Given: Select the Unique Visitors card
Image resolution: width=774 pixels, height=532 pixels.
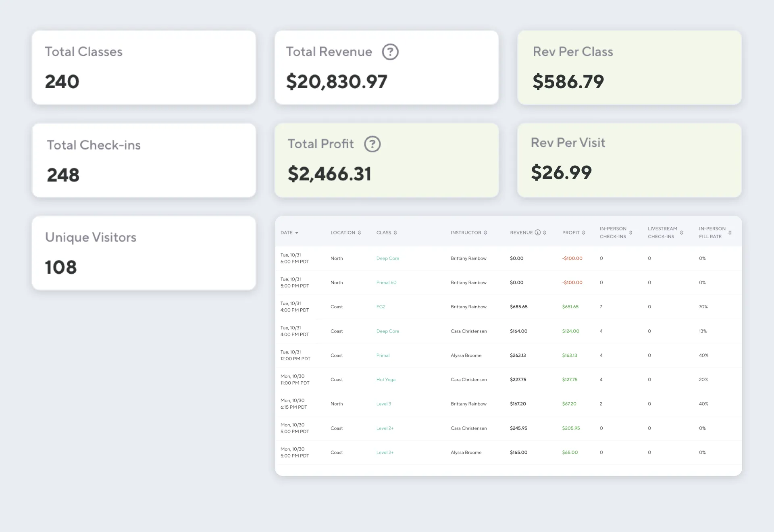Looking at the screenshot, I should tap(144, 253).
